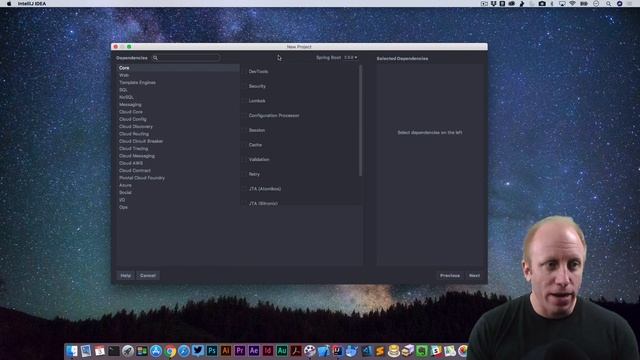Image resolution: width=640 pixels, height=360 pixels.
Task: Select the Azure category
Action: click(x=178, y=185)
